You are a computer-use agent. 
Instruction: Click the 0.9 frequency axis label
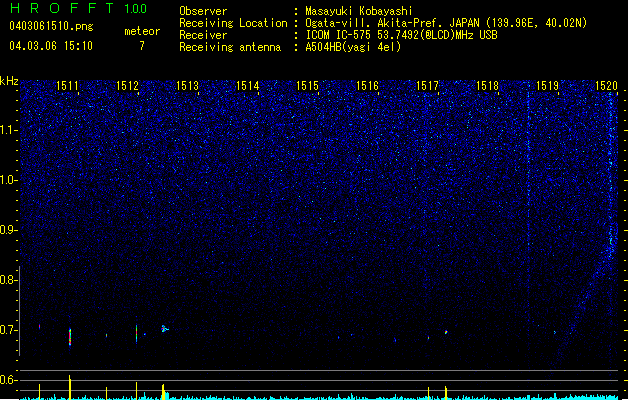pos(8,230)
